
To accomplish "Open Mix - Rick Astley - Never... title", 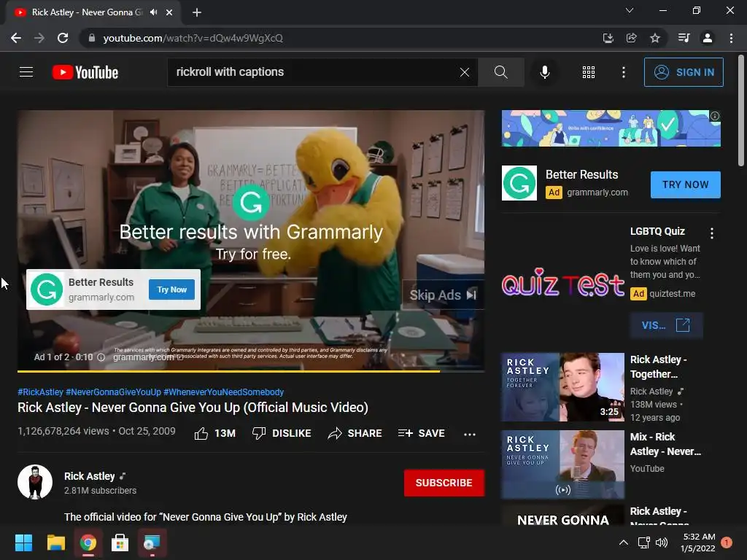I will coord(665,444).
